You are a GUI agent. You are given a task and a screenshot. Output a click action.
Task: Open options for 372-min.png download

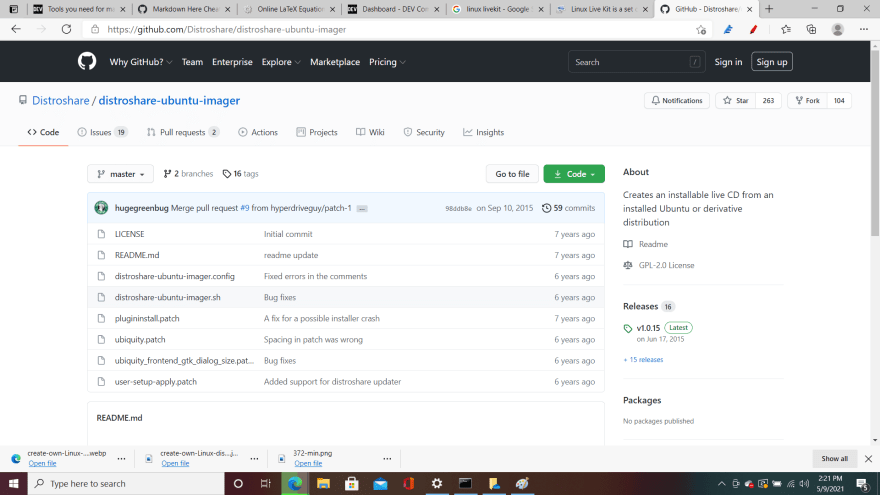click(387, 459)
